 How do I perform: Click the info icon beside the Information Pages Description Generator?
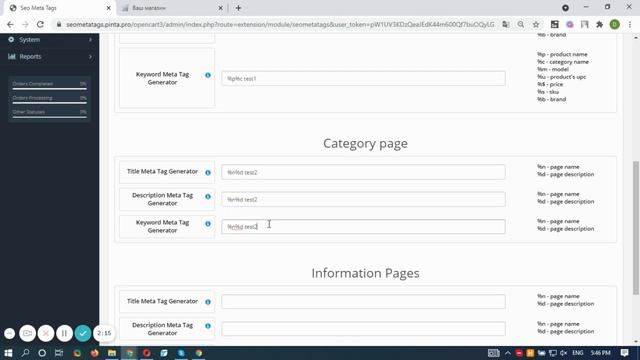click(x=208, y=326)
